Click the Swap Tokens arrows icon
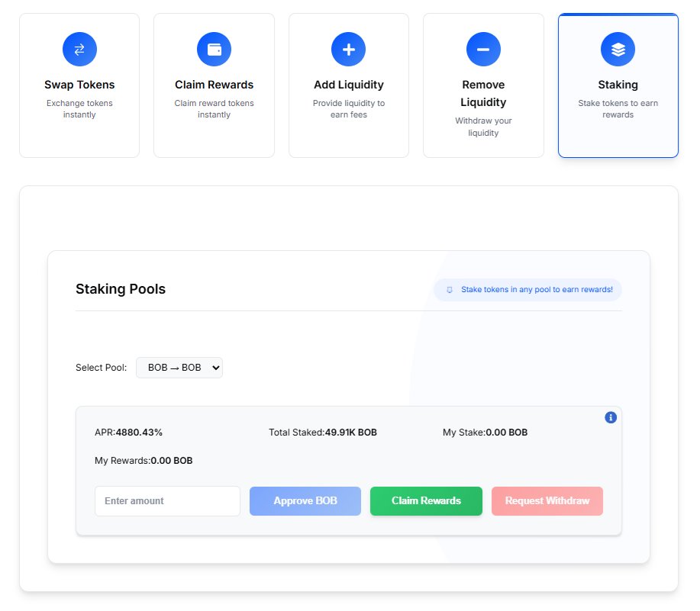 click(x=79, y=49)
